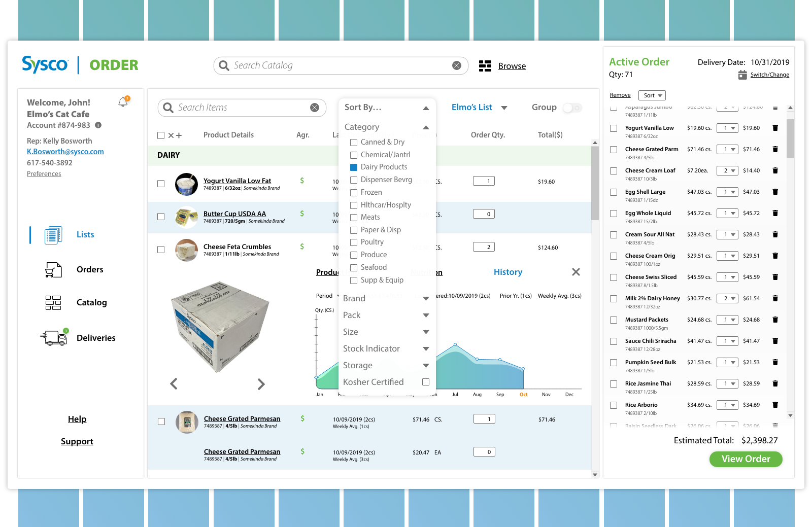
Task: Select the Butter Cup USDA AA row checkbox
Action: (161, 217)
